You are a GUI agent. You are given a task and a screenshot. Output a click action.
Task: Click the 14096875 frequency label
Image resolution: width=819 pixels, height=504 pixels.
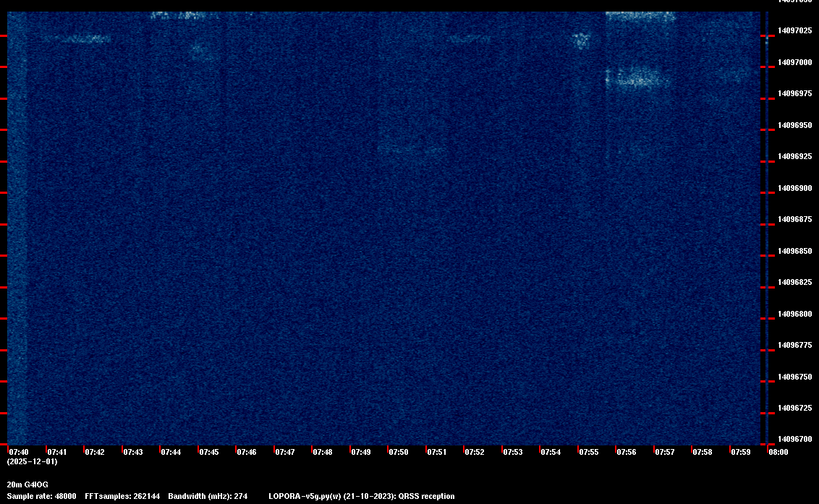(x=795, y=219)
